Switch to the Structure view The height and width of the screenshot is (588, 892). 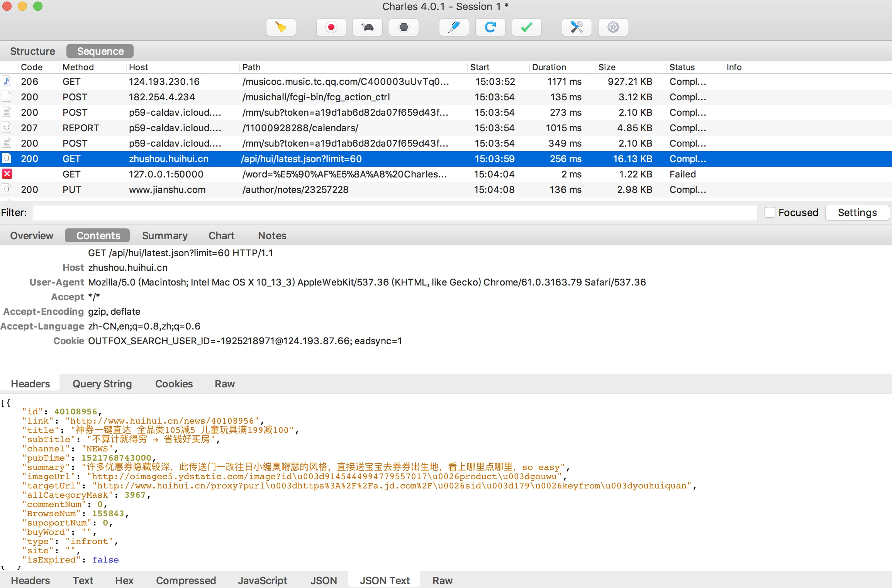pyautogui.click(x=32, y=51)
